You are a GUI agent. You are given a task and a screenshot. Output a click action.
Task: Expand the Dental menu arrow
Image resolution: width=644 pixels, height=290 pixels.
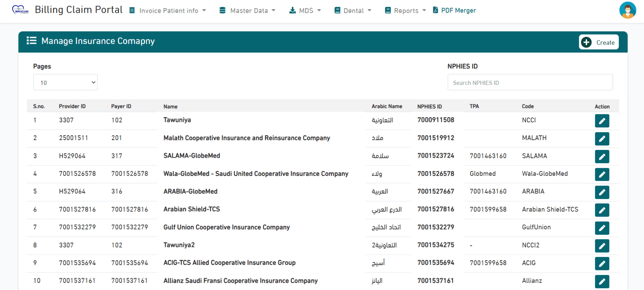[369, 10]
